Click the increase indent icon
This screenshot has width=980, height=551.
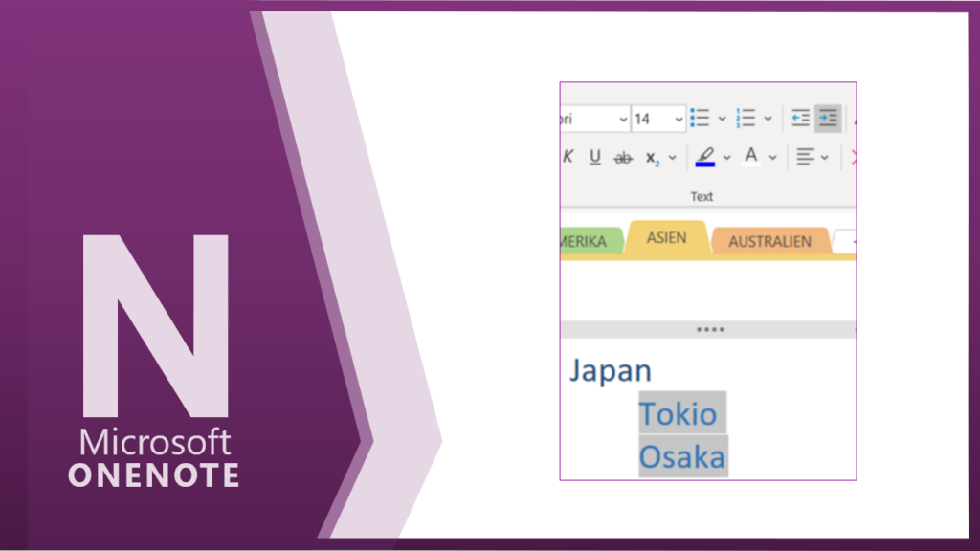(828, 119)
